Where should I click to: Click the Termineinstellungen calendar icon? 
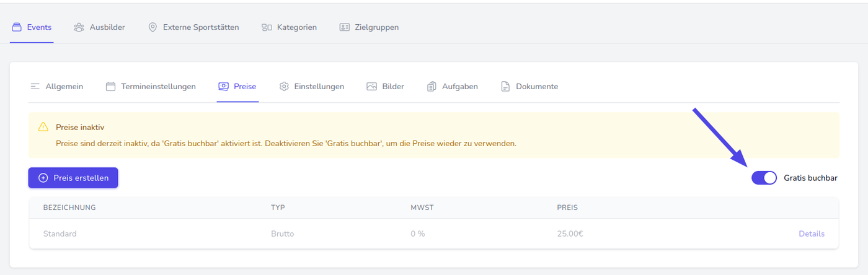[111, 87]
